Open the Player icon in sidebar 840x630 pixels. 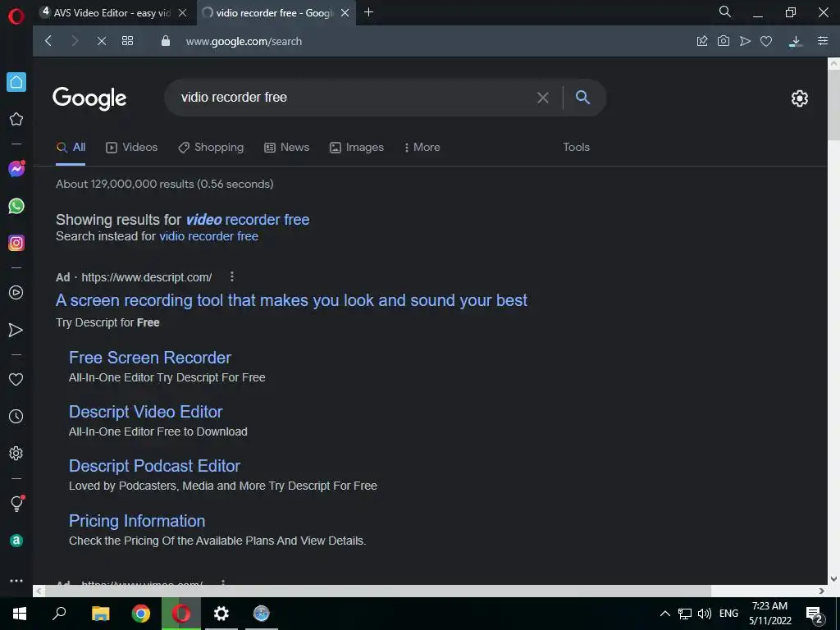click(x=16, y=293)
